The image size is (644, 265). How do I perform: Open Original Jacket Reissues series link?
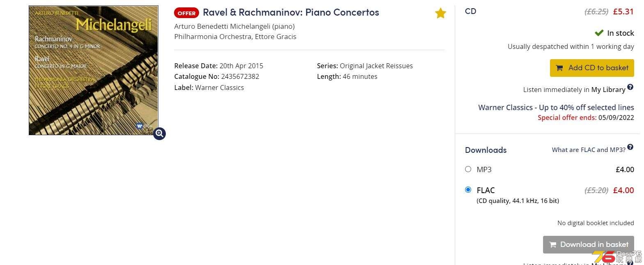click(376, 66)
